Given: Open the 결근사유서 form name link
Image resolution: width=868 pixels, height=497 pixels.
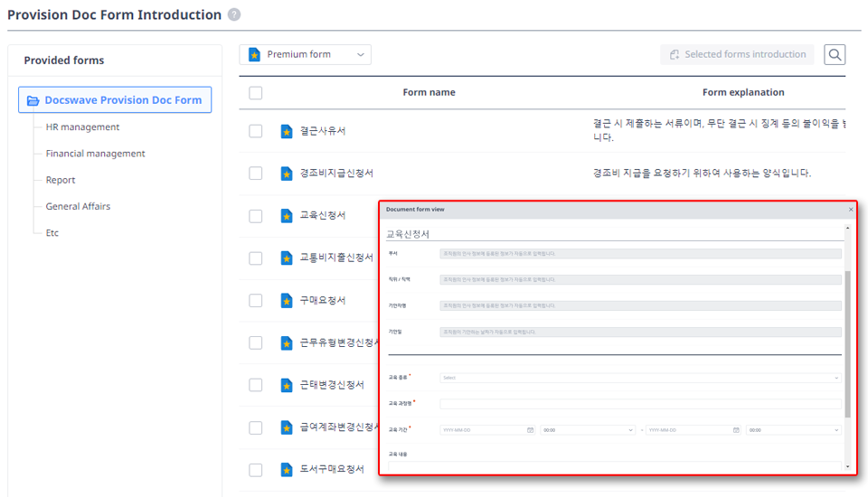Looking at the screenshot, I should pyautogui.click(x=323, y=131).
